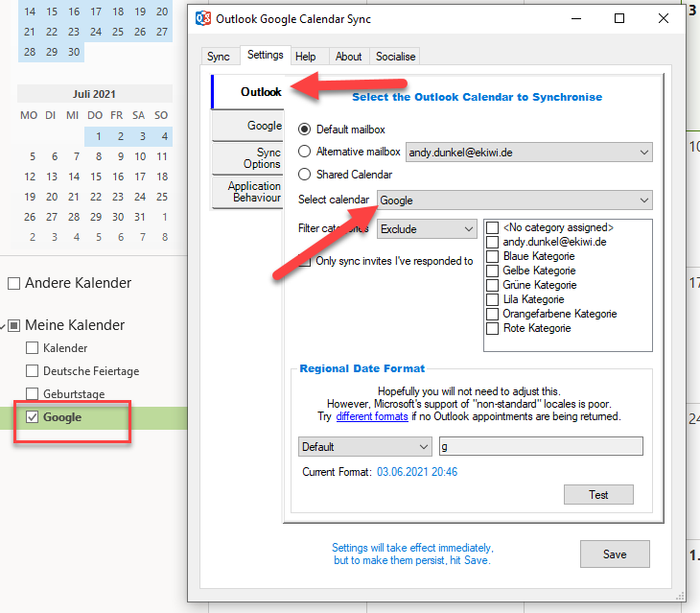Check the Deutsche Feiertage calendar checkbox
The height and width of the screenshot is (613, 700).
[33, 371]
